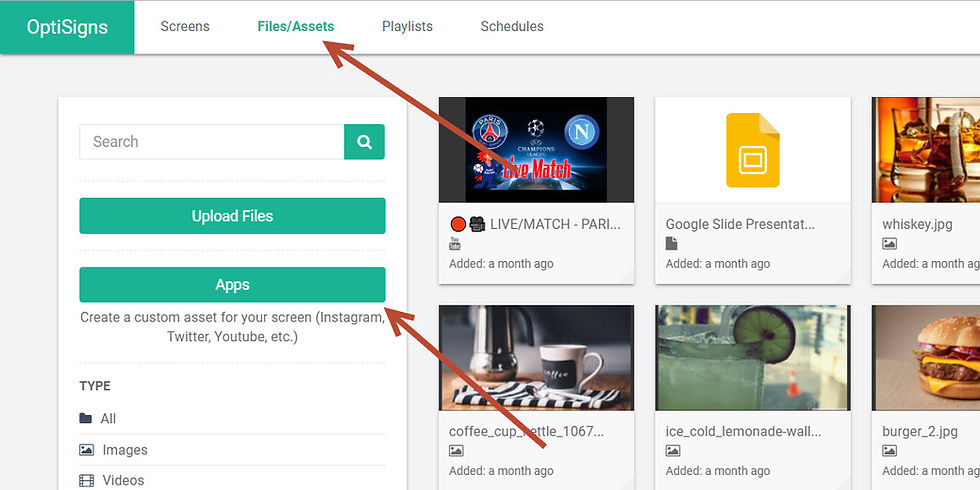The width and height of the screenshot is (980, 490).
Task: Click the red circle icon before LIVE/MATCH
Action: coord(458,224)
